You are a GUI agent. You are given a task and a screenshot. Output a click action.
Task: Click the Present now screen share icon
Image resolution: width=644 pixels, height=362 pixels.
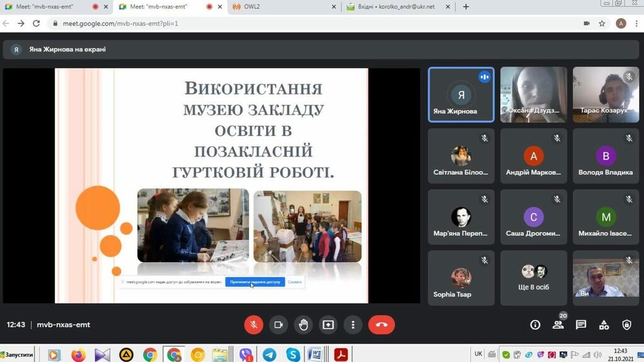pos(328,325)
